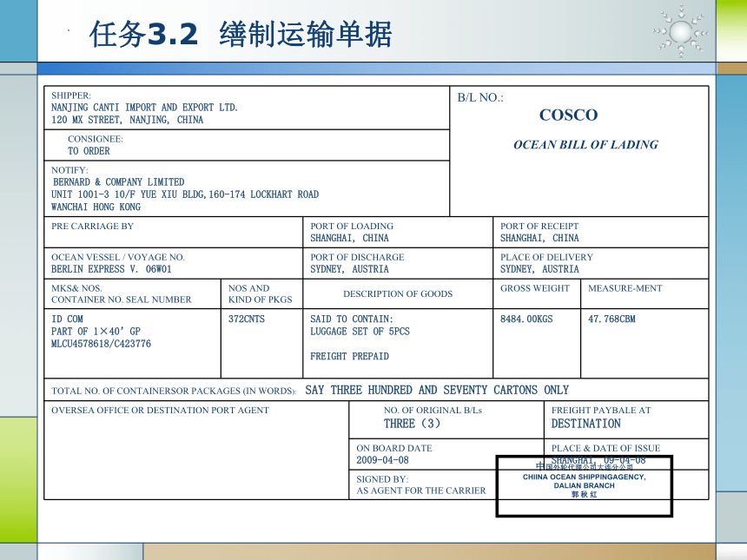Image resolution: width=747 pixels, height=560 pixels.
Task: Click the PORT OF LOADING label
Action: tap(352, 227)
